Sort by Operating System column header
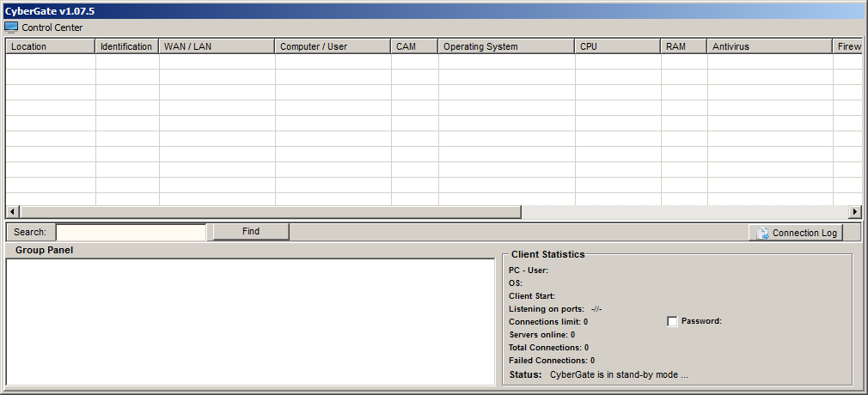This screenshot has width=868, height=395. coord(506,46)
